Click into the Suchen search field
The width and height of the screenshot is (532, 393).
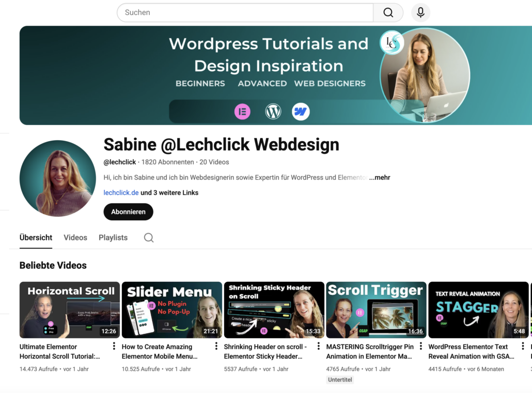tap(245, 12)
